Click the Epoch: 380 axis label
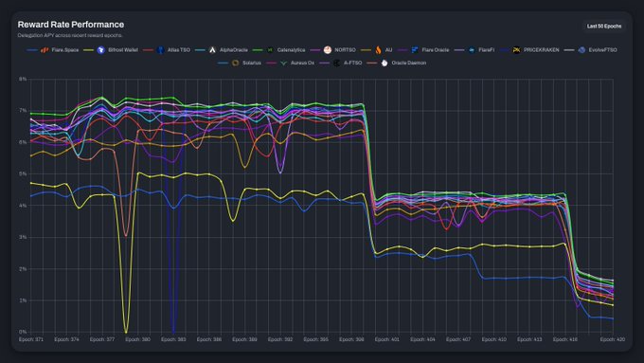 coord(138,339)
